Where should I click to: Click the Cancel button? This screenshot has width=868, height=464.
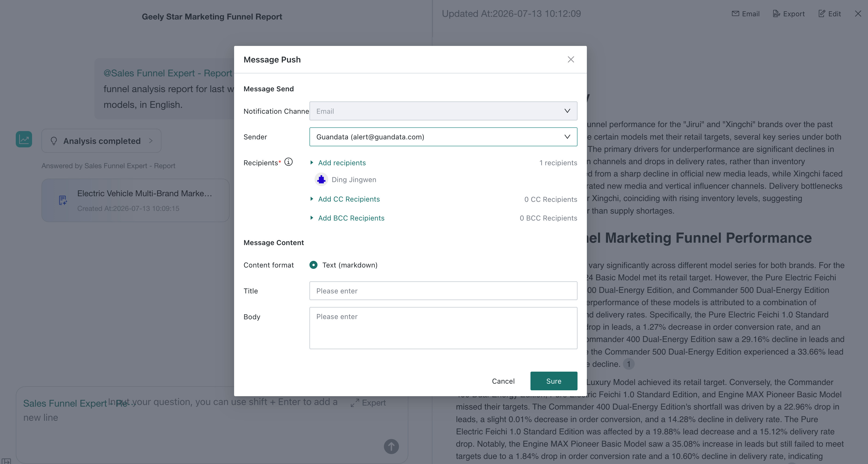(x=503, y=381)
